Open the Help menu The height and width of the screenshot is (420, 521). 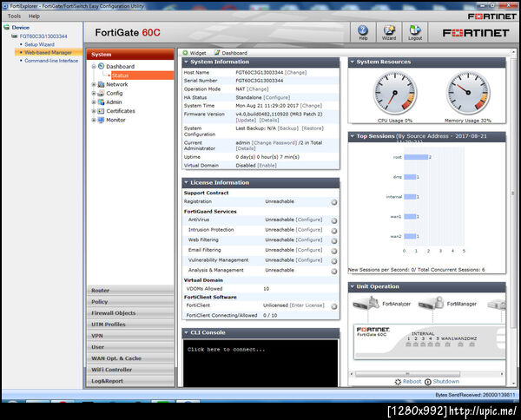(x=34, y=16)
